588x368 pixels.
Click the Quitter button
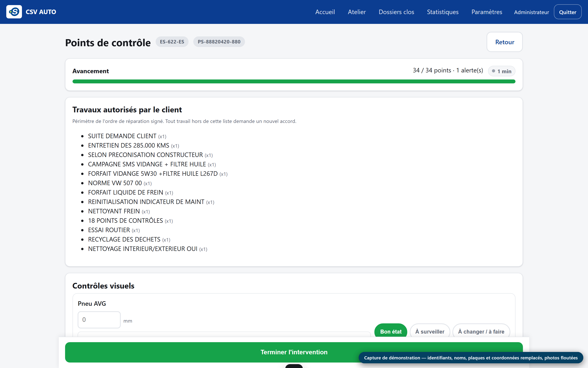568,12
